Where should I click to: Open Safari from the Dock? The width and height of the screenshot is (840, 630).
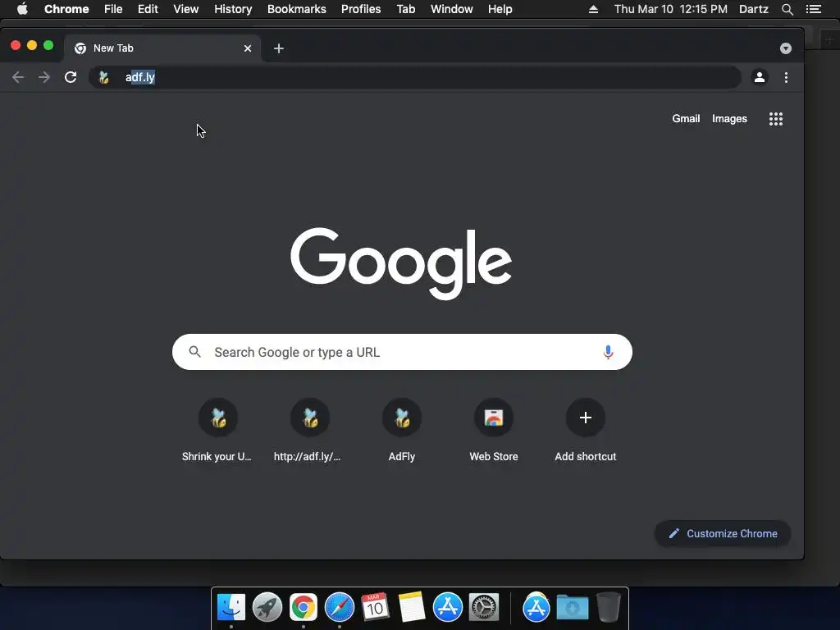(x=339, y=607)
